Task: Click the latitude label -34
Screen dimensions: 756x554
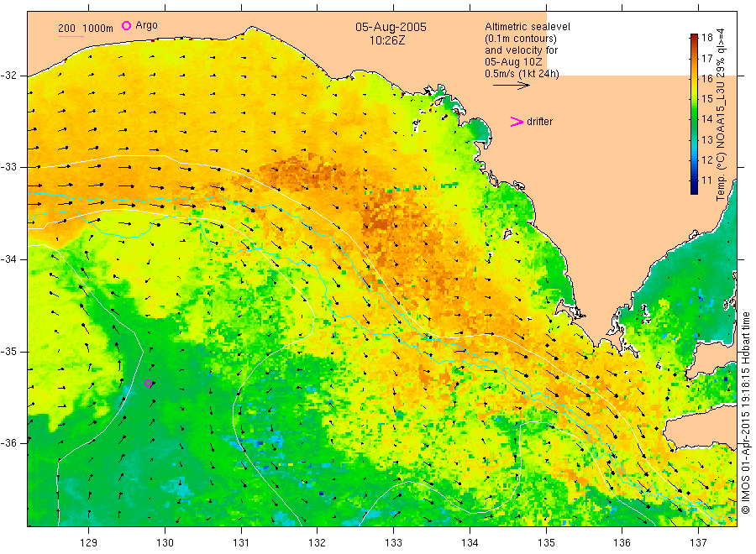Action: click(x=8, y=259)
